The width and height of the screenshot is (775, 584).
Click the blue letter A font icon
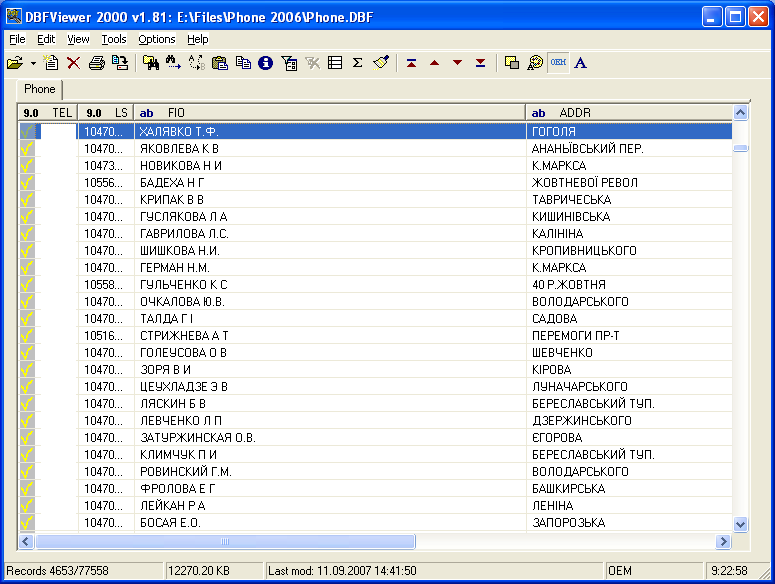tap(581, 63)
